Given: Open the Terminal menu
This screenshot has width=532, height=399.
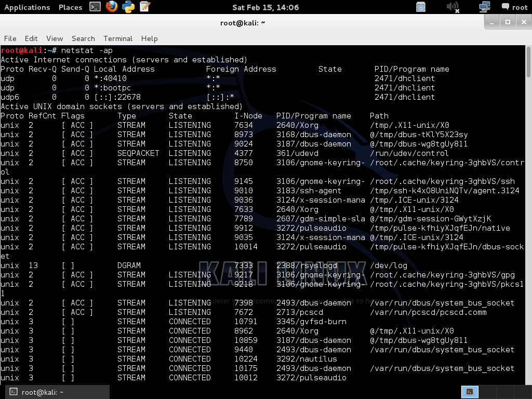Looking at the screenshot, I should coord(118,38).
